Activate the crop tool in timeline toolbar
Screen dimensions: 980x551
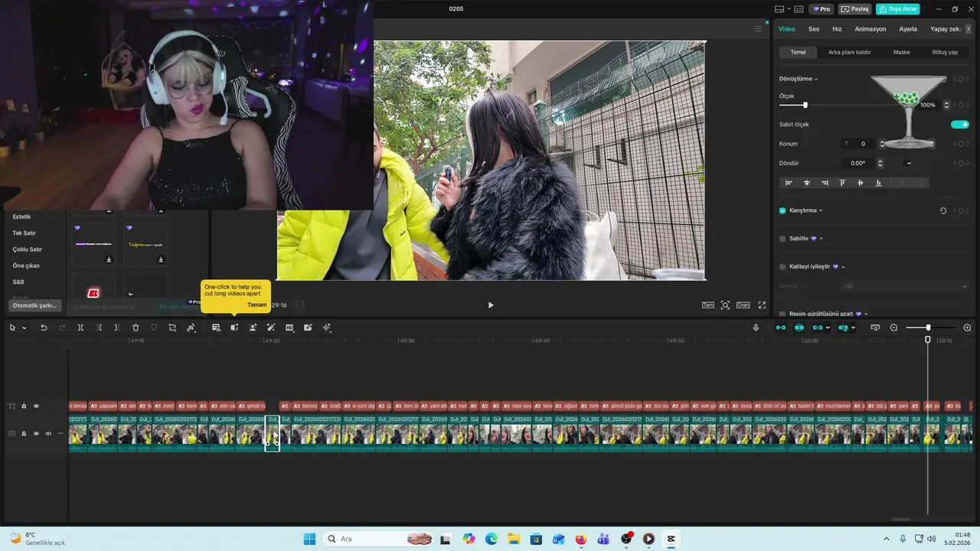tap(172, 328)
